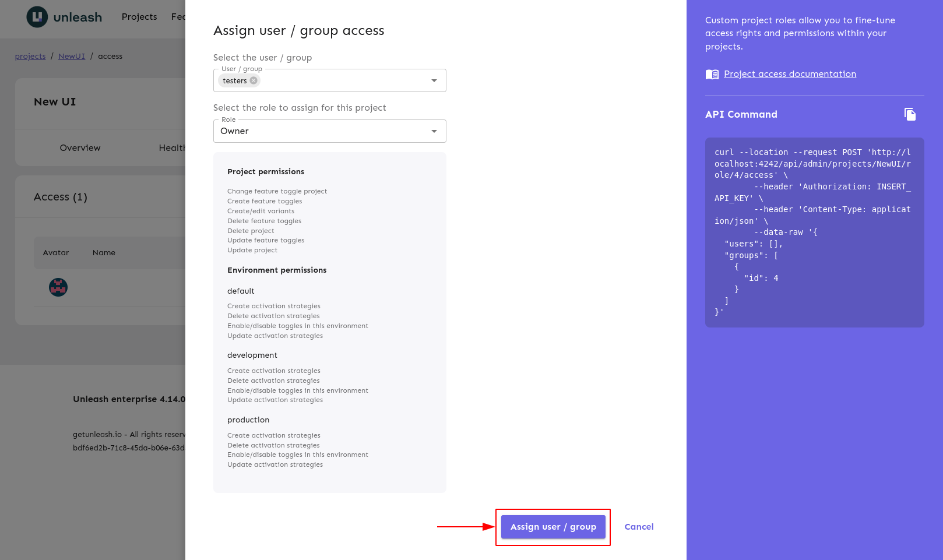Viewport: 943px width, 560px height.
Task: Go to the projects breadcrumb link
Action: (x=30, y=57)
